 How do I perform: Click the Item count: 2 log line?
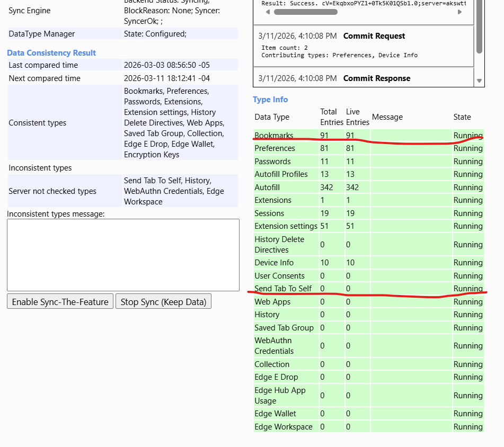coord(285,48)
